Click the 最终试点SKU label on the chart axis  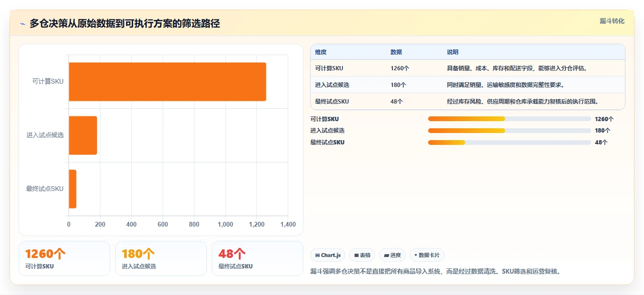click(x=45, y=189)
